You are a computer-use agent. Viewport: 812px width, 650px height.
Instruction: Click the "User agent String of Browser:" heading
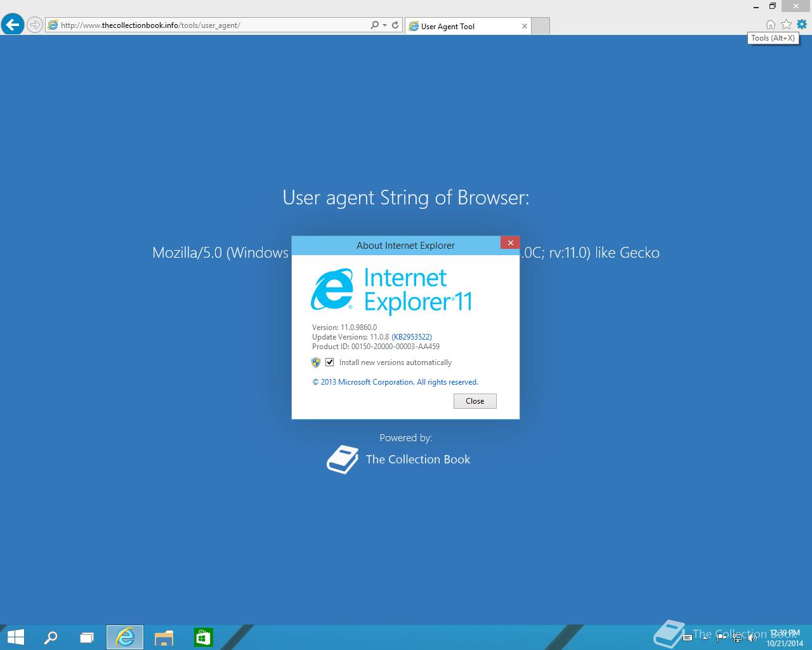click(406, 197)
